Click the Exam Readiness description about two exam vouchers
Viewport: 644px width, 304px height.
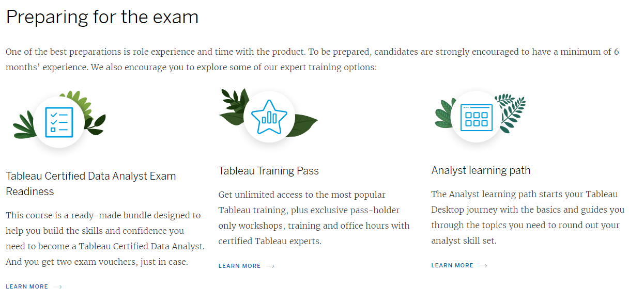[x=105, y=238]
